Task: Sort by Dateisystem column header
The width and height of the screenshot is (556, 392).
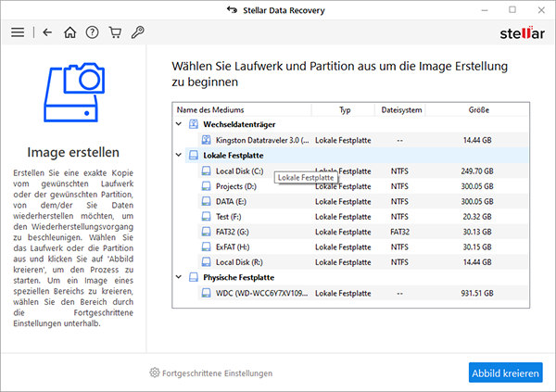Action: pos(400,110)
